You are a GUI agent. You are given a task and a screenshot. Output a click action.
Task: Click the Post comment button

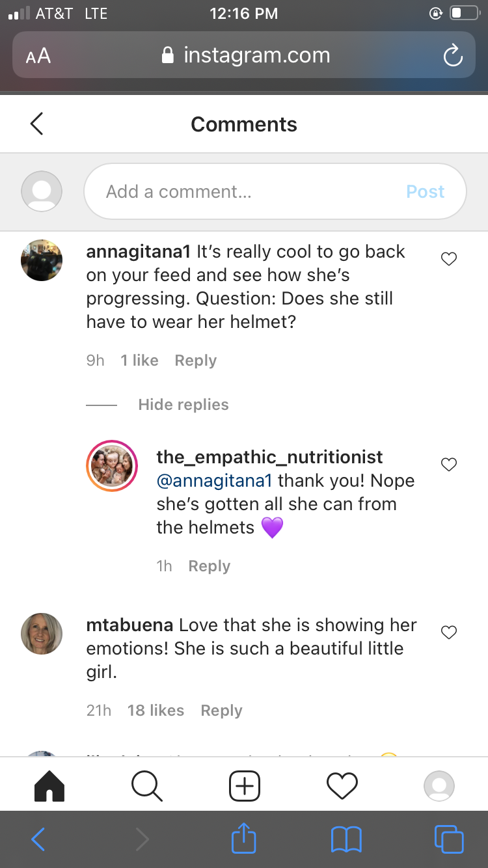(x=425, y=191)
